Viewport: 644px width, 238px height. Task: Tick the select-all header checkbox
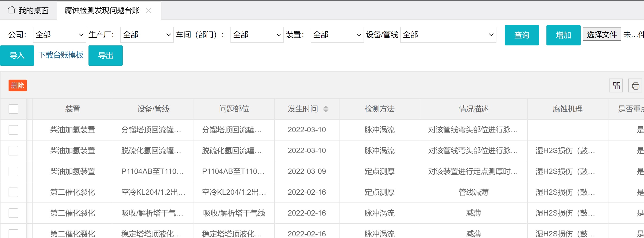click(13, 109)
